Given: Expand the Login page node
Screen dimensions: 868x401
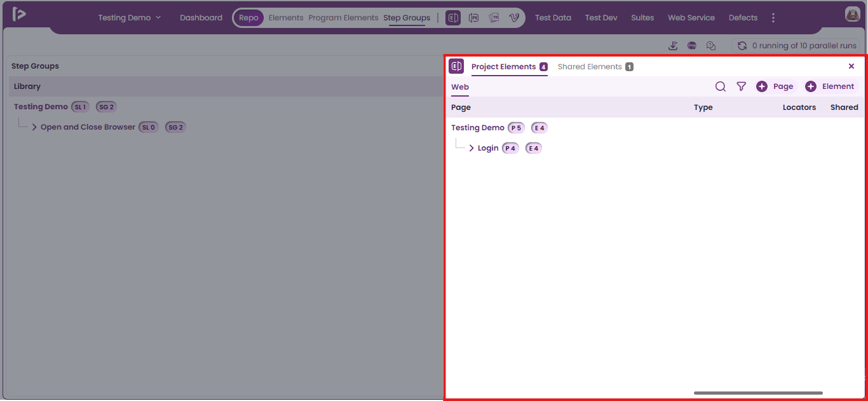Looking at the screenshot, I should point(471,148).
